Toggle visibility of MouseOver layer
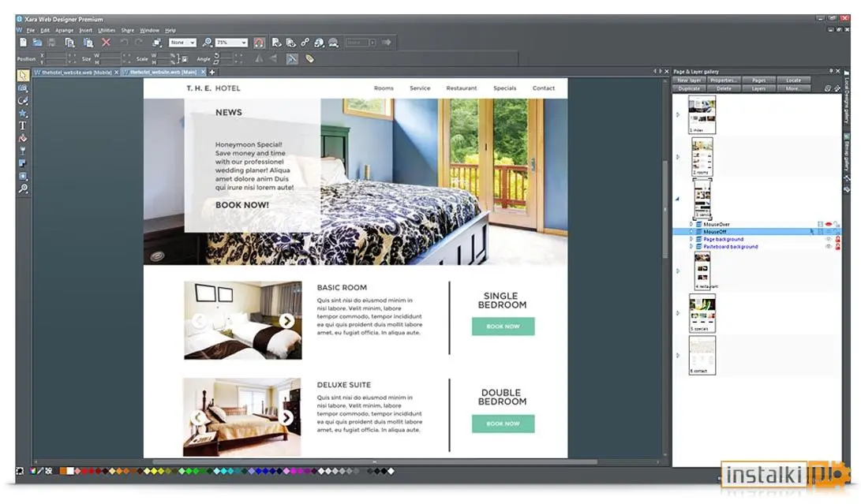The height and width of the screenshot is (504, 861). (x=829, y=224)
